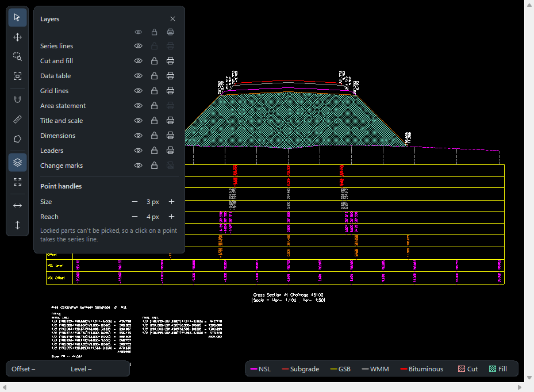The image size is (534, 392).
Task: Toggle the snap magnet tool
Action: (17, 99)
